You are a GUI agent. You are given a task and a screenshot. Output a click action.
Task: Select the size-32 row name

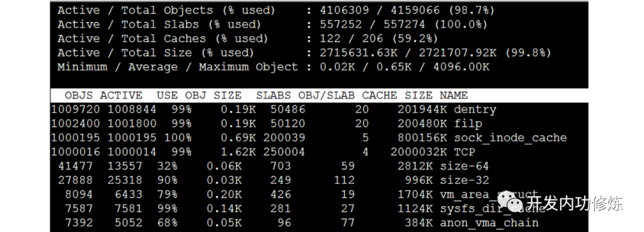[x=465, y=180]
